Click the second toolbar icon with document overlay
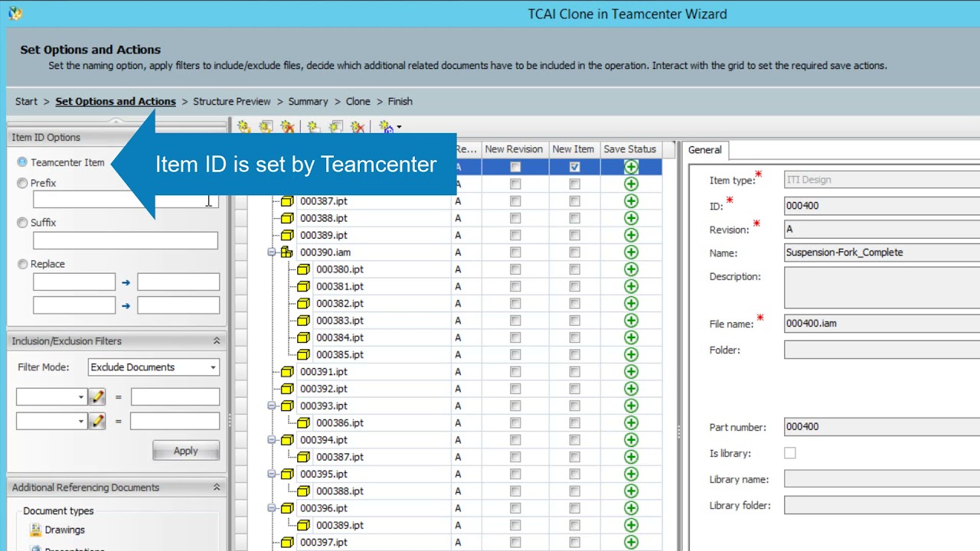The image size is (980, 551). point(266,127)
